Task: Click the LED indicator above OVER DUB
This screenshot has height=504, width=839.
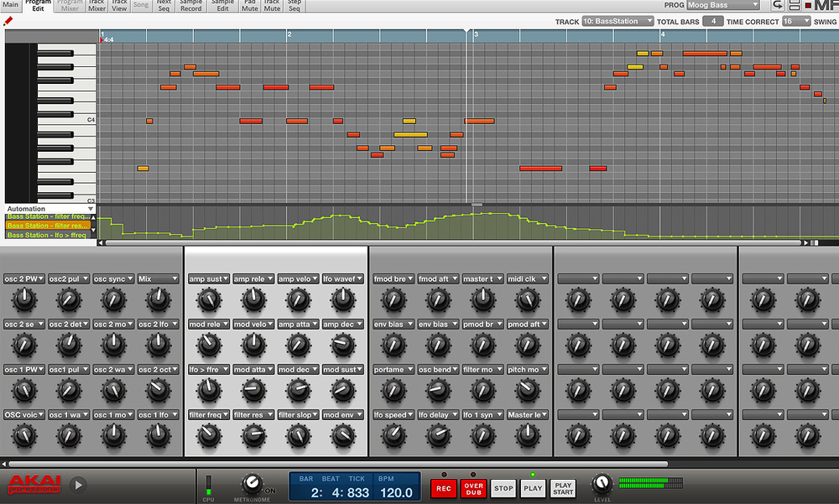Action: click(x=473, y=475)
